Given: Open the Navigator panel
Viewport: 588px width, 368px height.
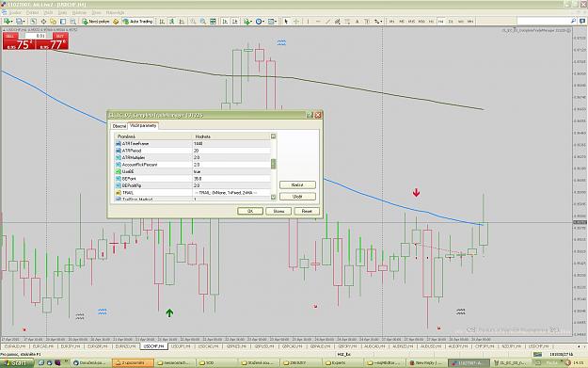Looking at the screenshot, I should click(54, 22).
